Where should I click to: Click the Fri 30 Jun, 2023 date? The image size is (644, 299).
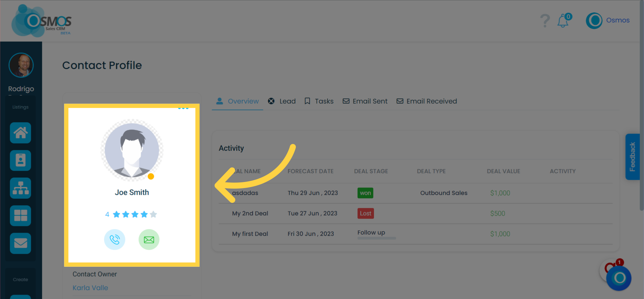point(311,234)
